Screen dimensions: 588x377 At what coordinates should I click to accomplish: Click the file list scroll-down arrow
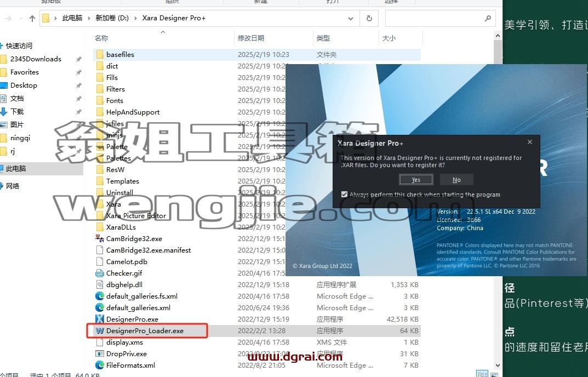[498, 365]
